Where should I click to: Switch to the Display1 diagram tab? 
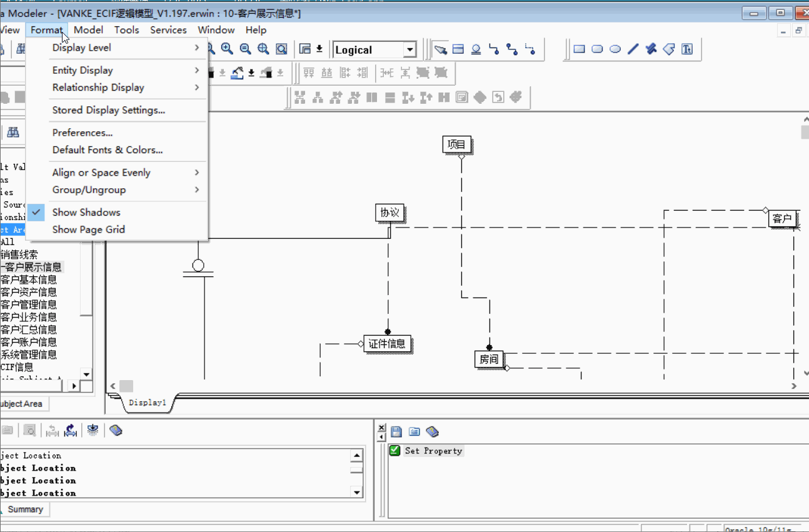148,403
